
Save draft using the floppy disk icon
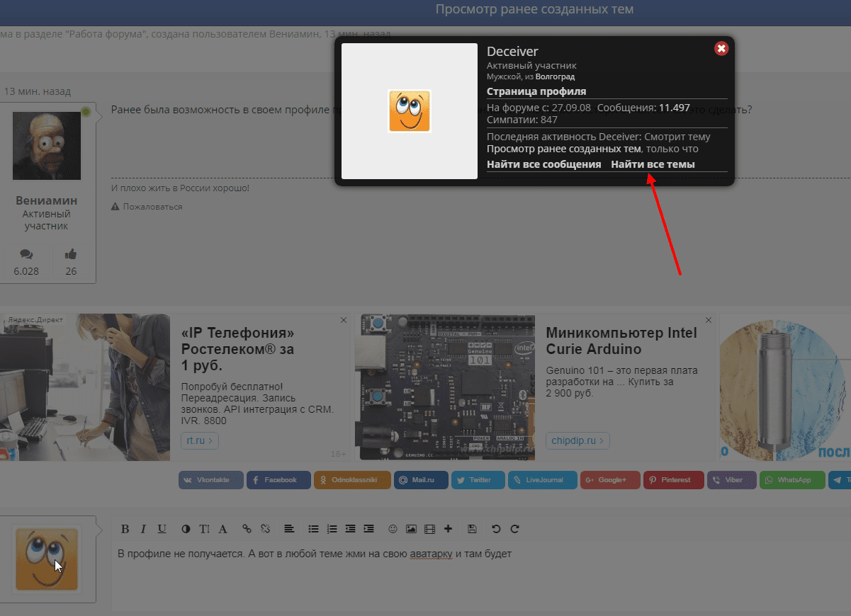point(473,529)
